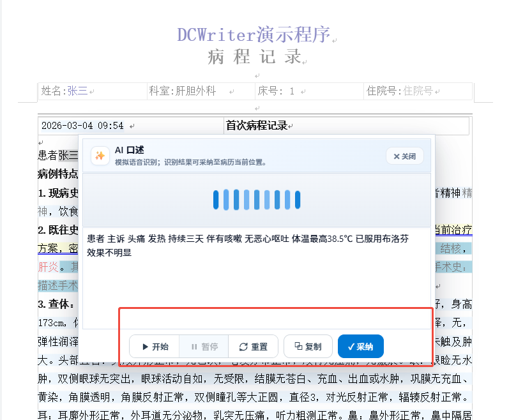Screen dimensions: 509x420
Task: Click the red 肝炎 text in document
Action: click(x=48, y=267)
